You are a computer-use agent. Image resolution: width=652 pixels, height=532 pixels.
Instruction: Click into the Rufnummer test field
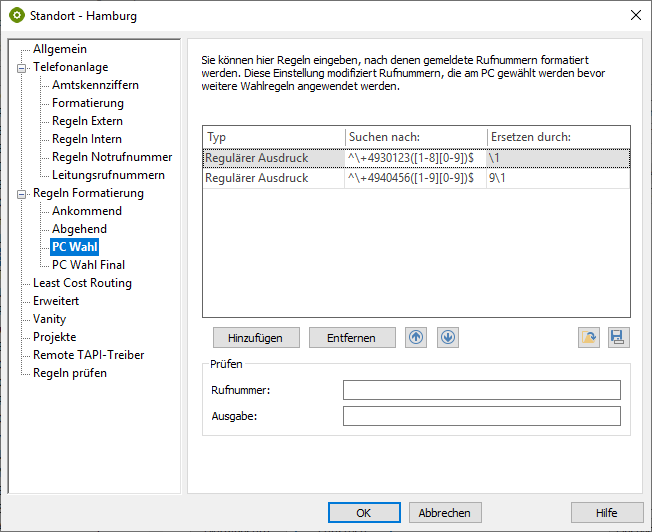pos(481,390)
